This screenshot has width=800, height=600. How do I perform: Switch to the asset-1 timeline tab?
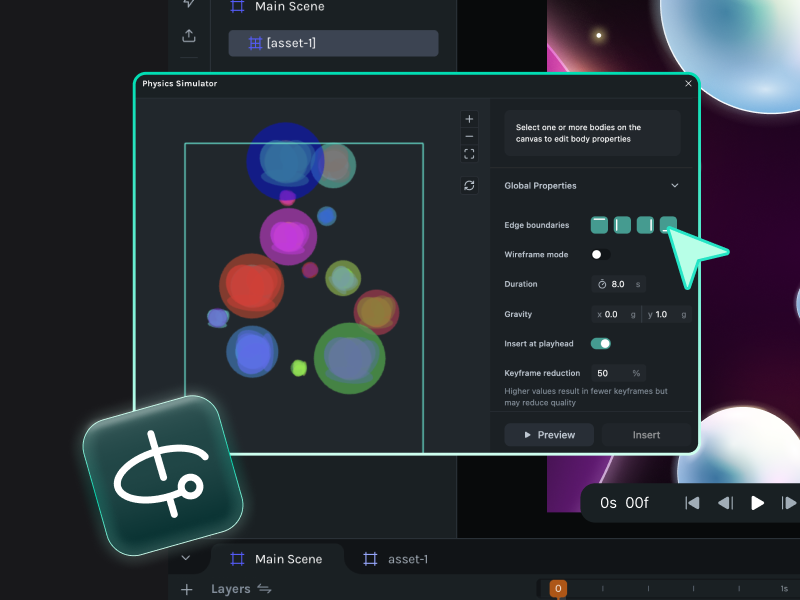(396, 559)
